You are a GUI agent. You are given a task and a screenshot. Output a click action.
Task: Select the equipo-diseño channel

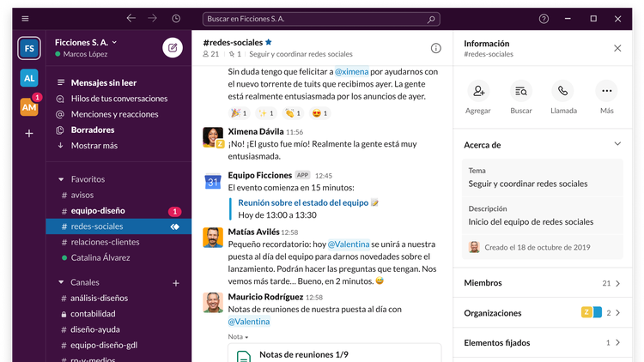click(99, 210)
